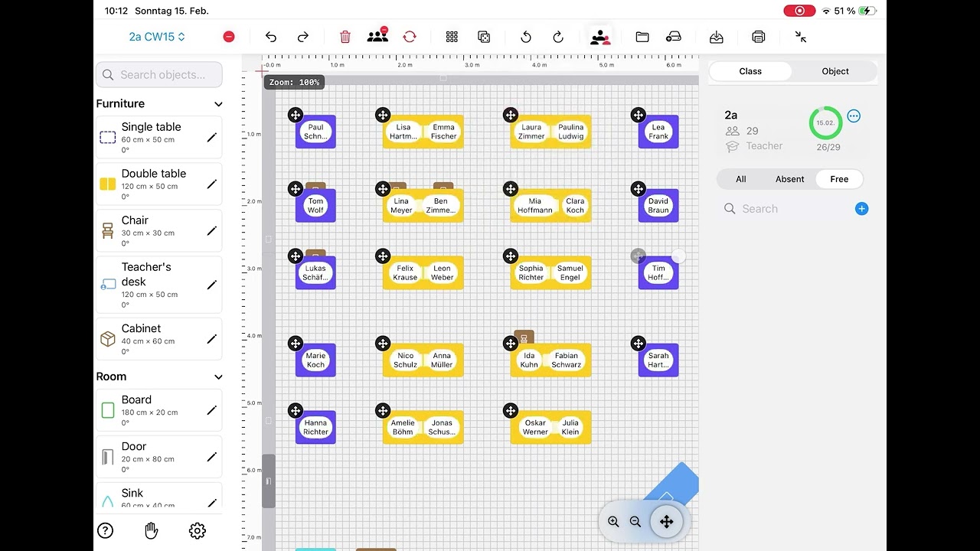Screen dimensions: 980x551
Task: Select the Lea Frank seat
Action: pos(658,132)
